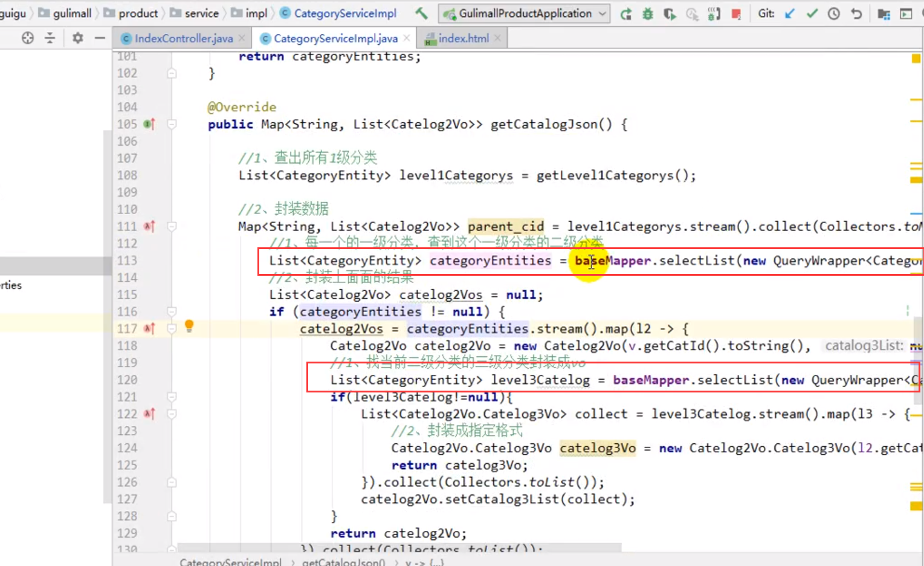
Task: Click the yellow lightbulb intention on line 117
Action: [189, 326]
